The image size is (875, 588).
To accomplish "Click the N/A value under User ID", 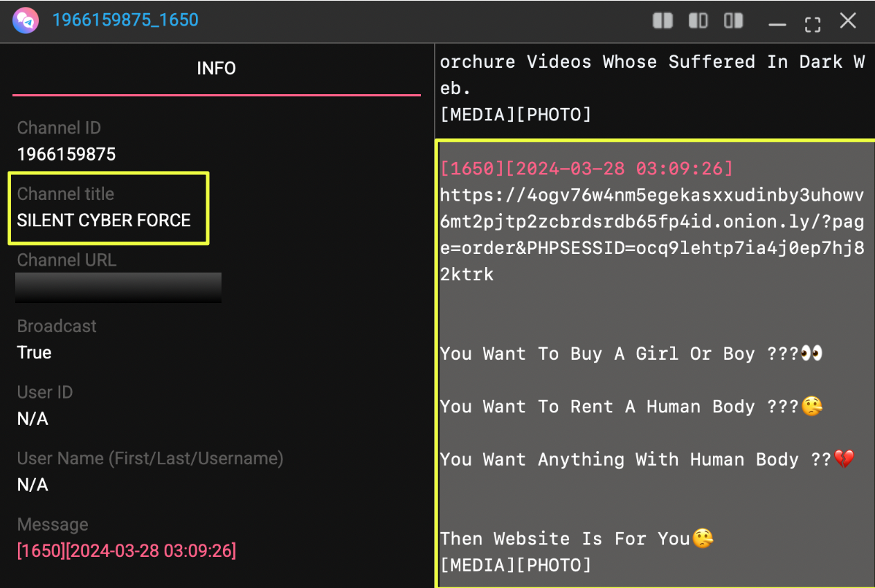I will point(33,419).
